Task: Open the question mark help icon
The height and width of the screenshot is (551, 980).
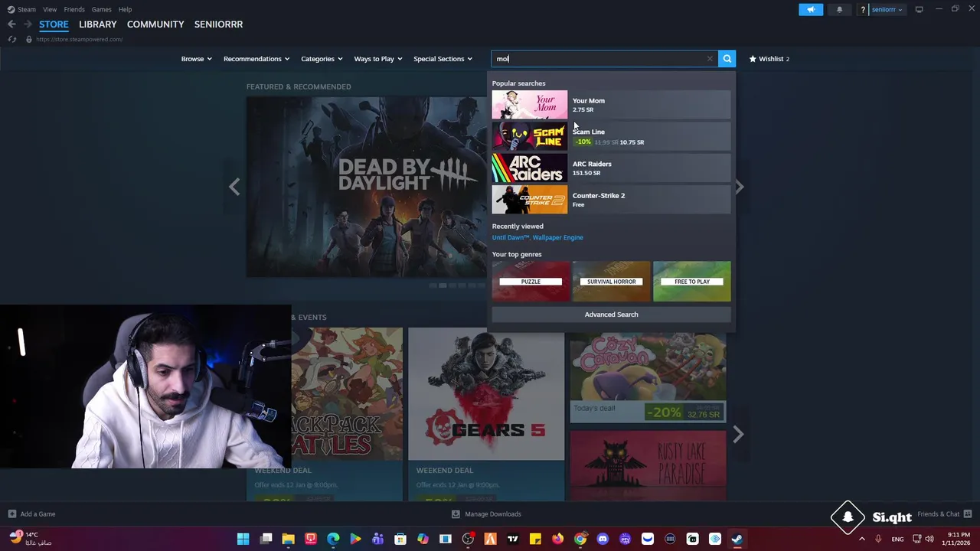Action: [863, 9]
